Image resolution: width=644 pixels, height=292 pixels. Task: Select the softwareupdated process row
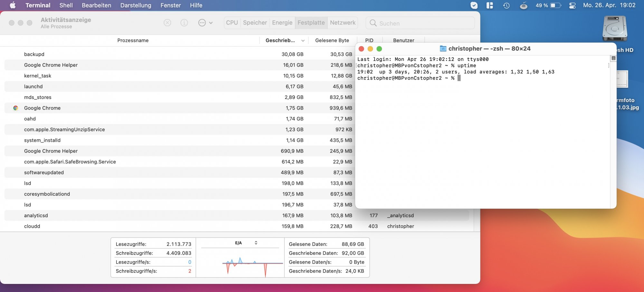pos(180,172)
